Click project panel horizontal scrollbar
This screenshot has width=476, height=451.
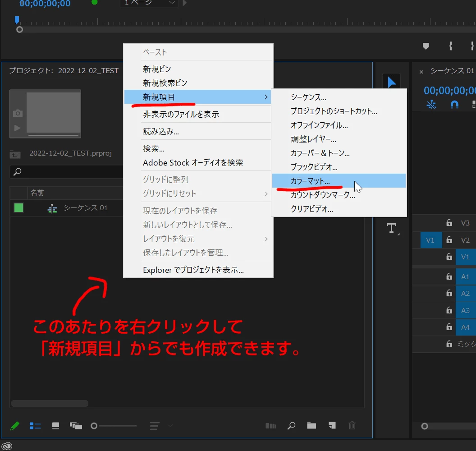pos(50,403)
